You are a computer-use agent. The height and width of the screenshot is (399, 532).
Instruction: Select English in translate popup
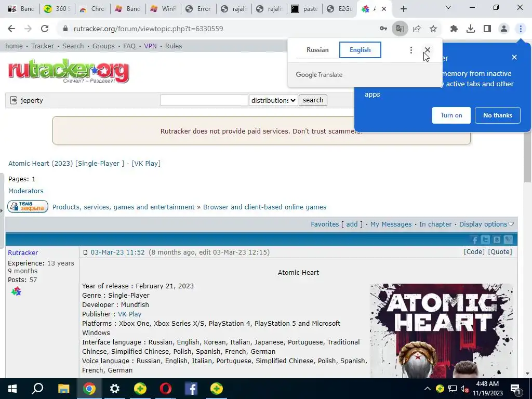tap(360, 50)
